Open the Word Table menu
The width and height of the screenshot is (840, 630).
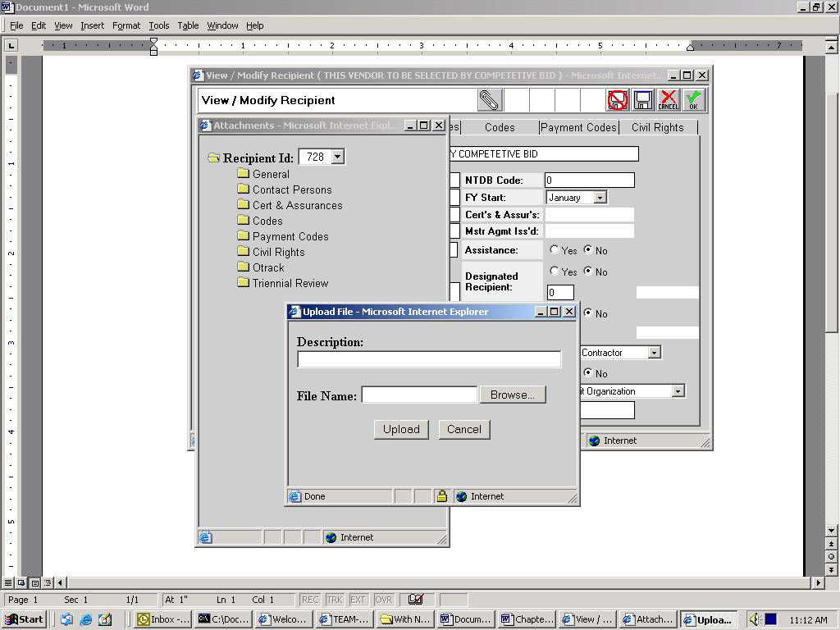pyautogui.click(x=188, y=25)
